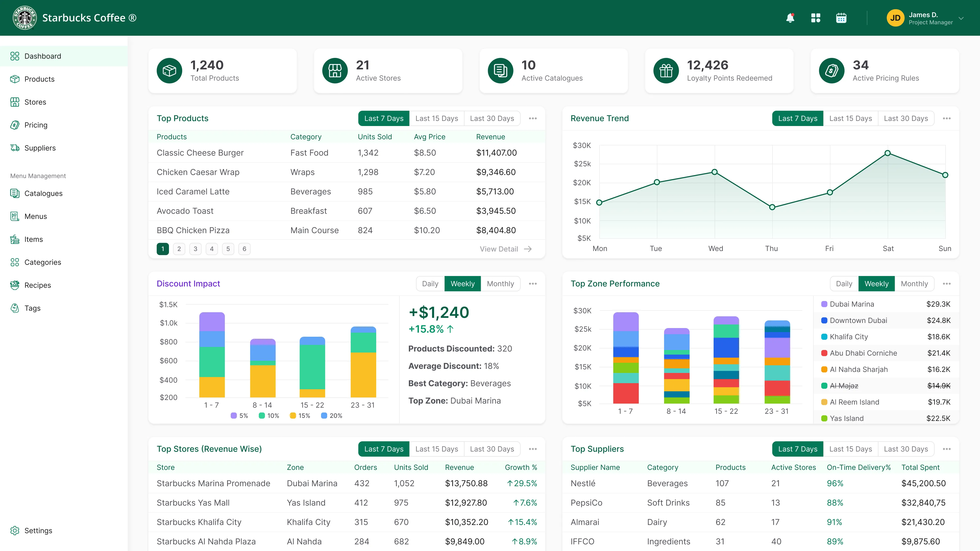Viewport: 980px width, 551px height.
Task: Open the notifications bell icon
Action: tap(790, 18)
